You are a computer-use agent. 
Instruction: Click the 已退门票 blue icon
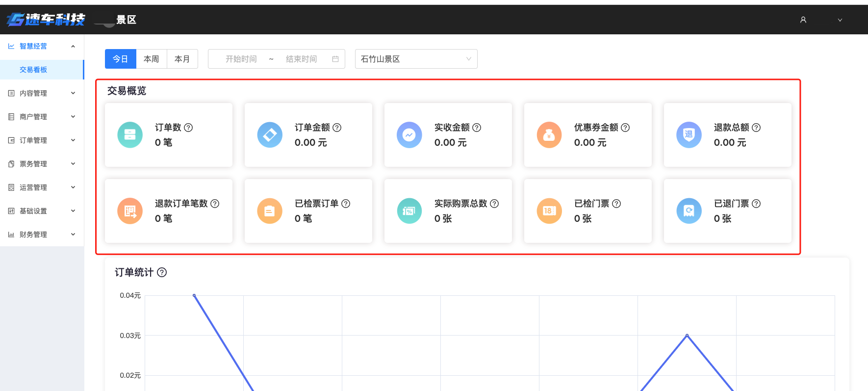point(689,211)
